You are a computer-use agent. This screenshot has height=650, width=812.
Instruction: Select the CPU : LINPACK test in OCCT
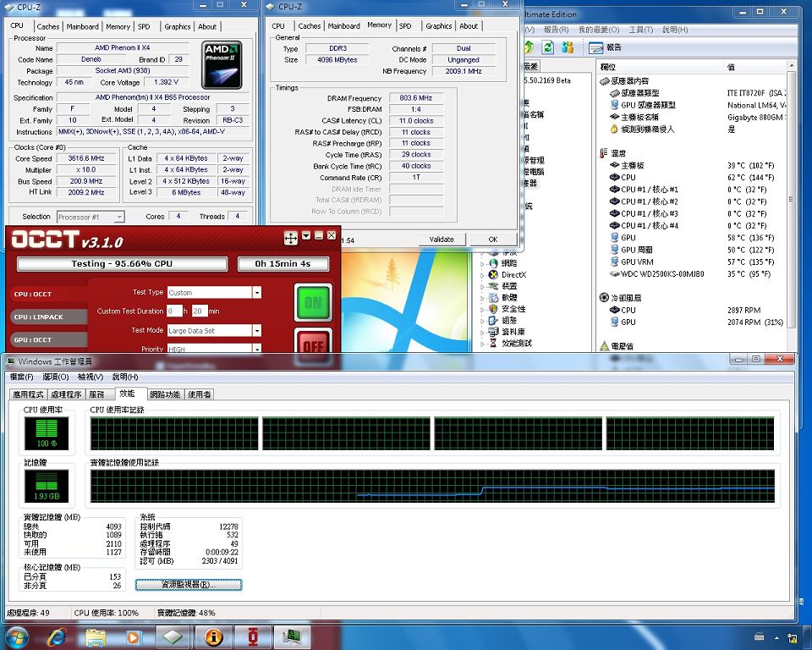pyautogui.click(x=48, y=317)
